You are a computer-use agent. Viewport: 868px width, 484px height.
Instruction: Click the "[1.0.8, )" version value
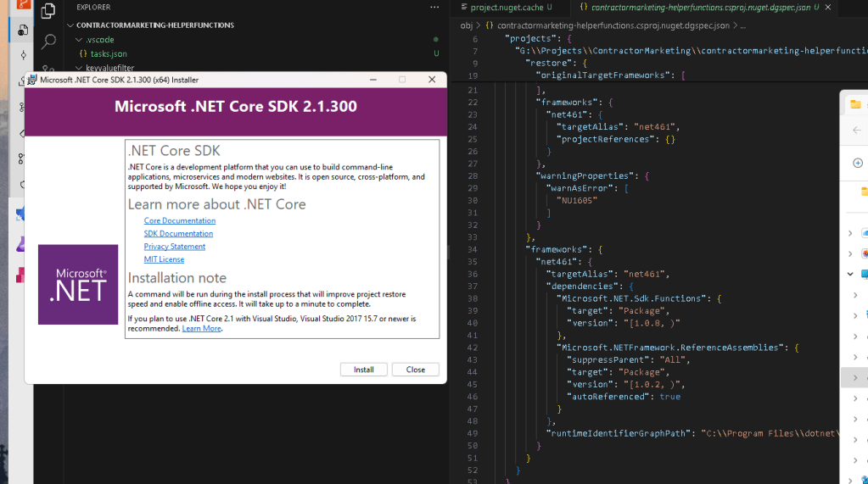click(x=652, y=323)
